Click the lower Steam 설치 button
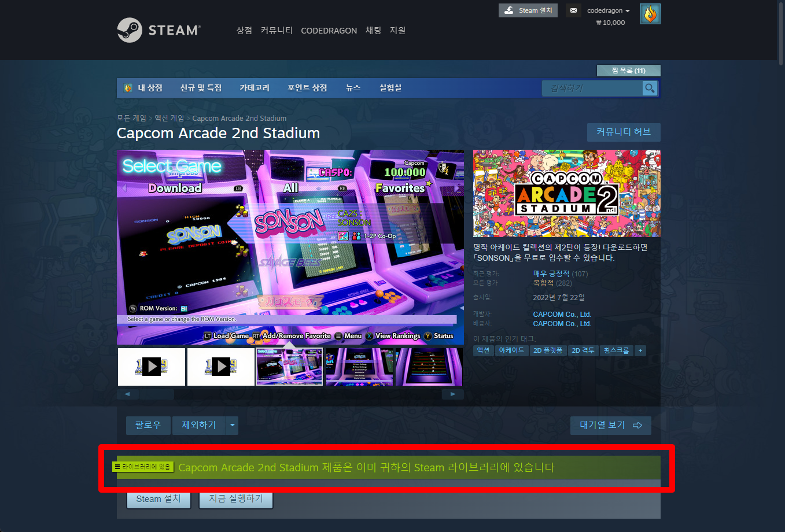Screen dimensions: 785x532 159,499
